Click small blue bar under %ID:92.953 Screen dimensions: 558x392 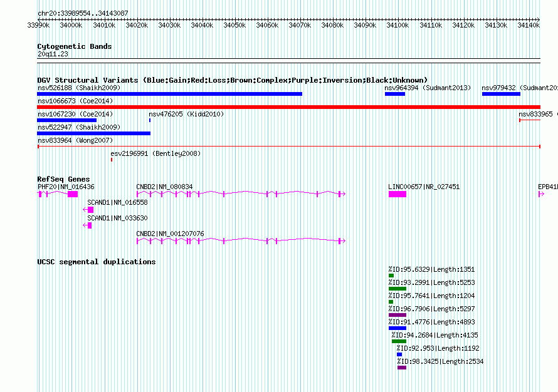point(399,354)
